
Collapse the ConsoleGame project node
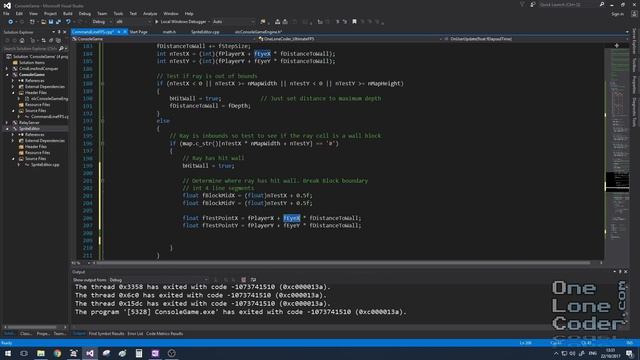coord(7,75)
